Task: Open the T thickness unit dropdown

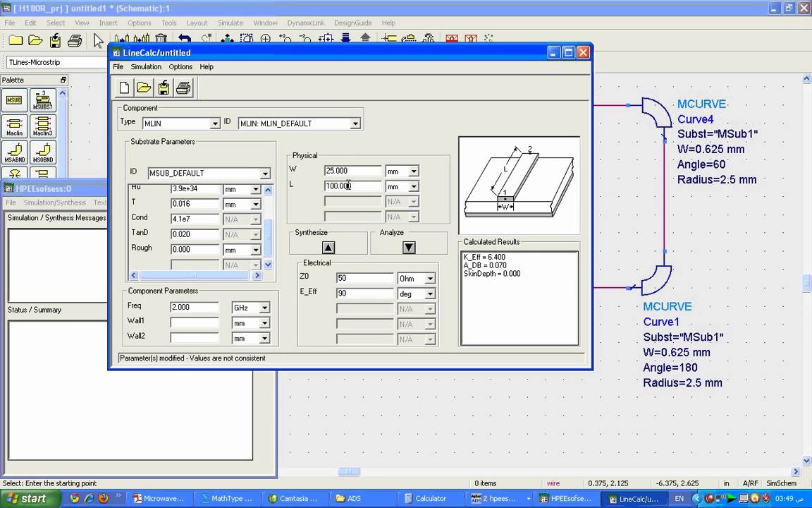Action: click(255, 205)
